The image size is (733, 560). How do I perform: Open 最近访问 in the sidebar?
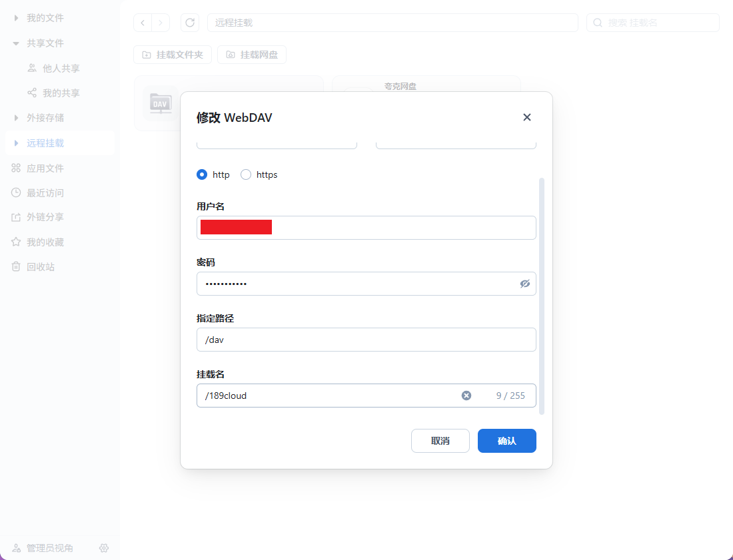pos(45,193)
